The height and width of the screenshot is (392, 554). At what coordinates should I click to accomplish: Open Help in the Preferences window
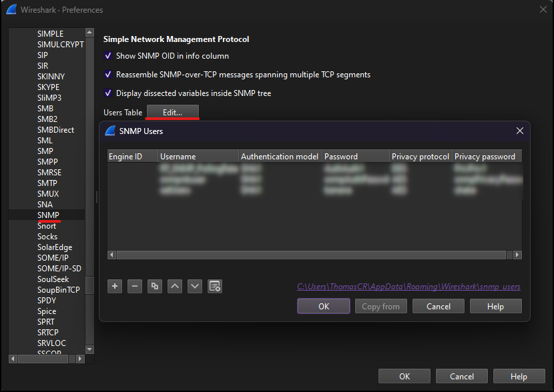point(519,377)
